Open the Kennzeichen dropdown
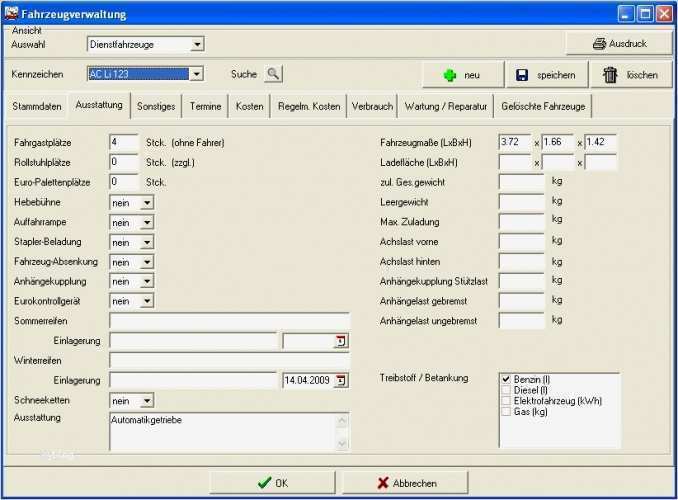 click(196, 74)
